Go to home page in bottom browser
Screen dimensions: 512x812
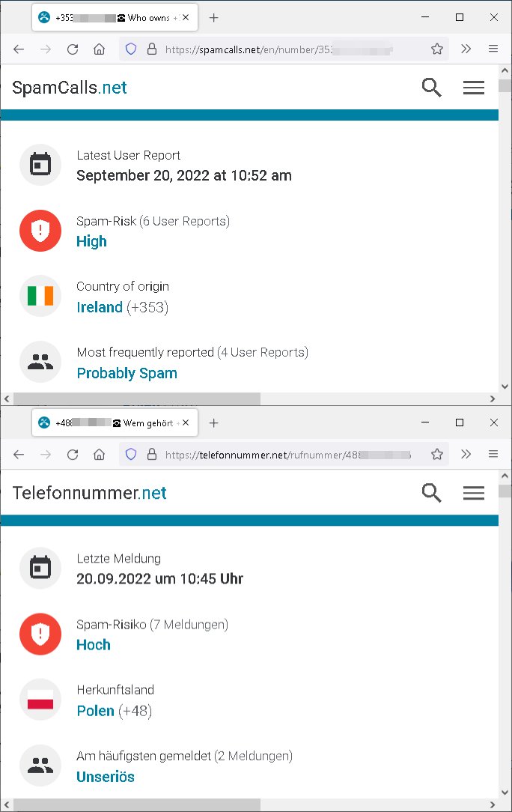tap(99, 455)
